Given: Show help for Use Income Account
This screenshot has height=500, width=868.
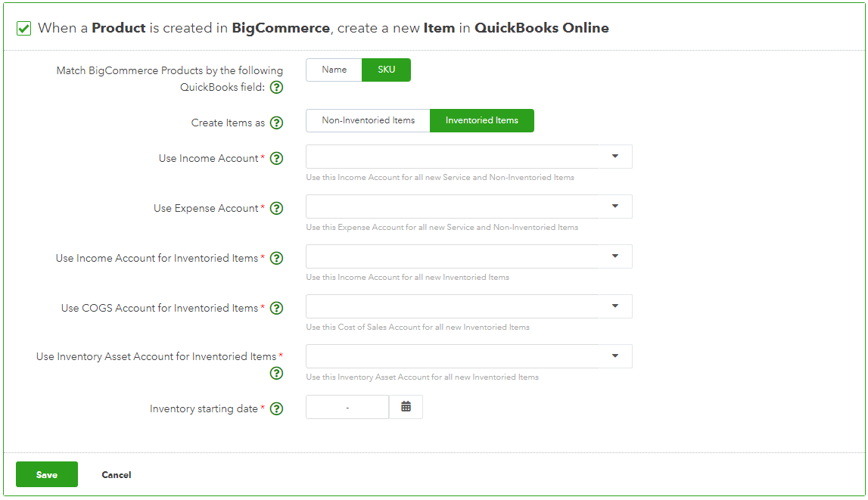Looking at the screenshot, I should coord(276,159).
